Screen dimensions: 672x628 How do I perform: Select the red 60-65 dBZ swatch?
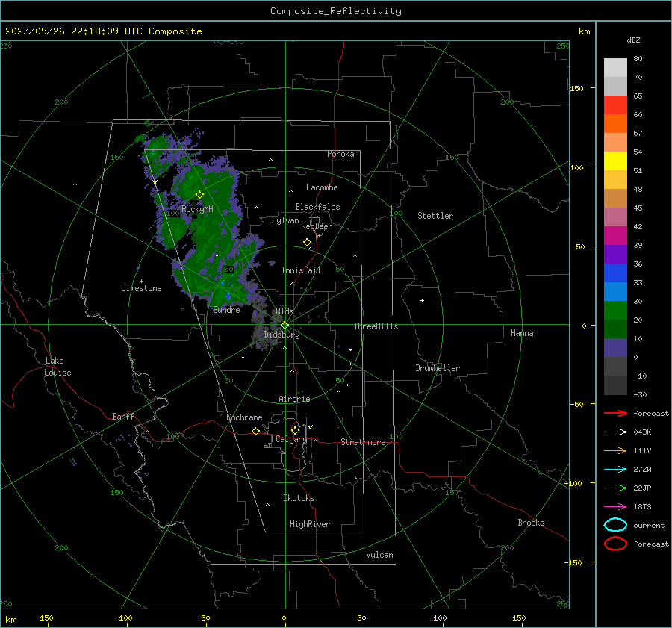click(615, 105)
